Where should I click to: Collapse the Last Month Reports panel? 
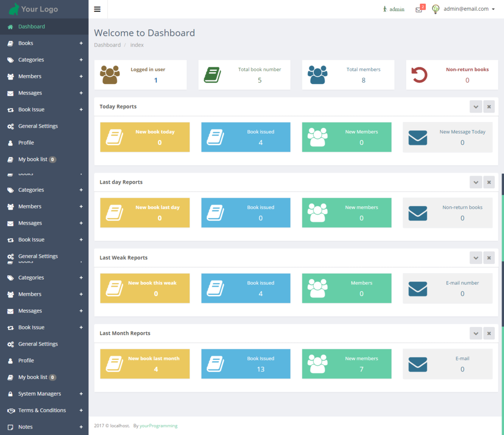[475, 333]
